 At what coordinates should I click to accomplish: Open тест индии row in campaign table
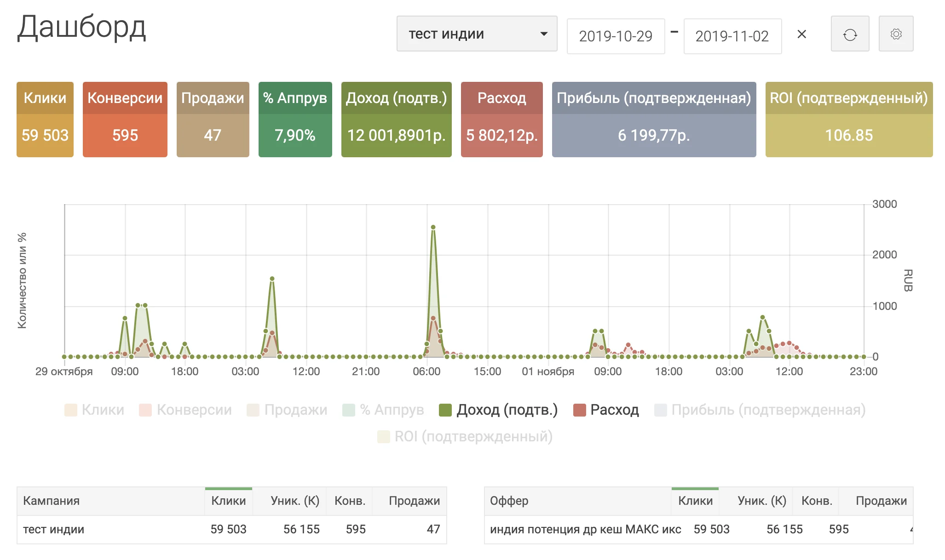pyautogui.click(x=231, y=529)
